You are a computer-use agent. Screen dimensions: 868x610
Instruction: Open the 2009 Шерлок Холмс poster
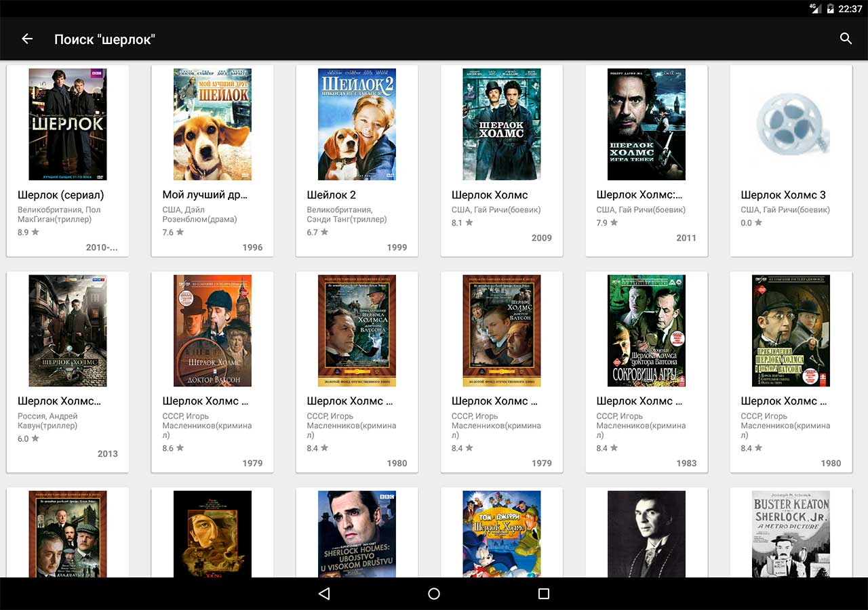[502, 124]
